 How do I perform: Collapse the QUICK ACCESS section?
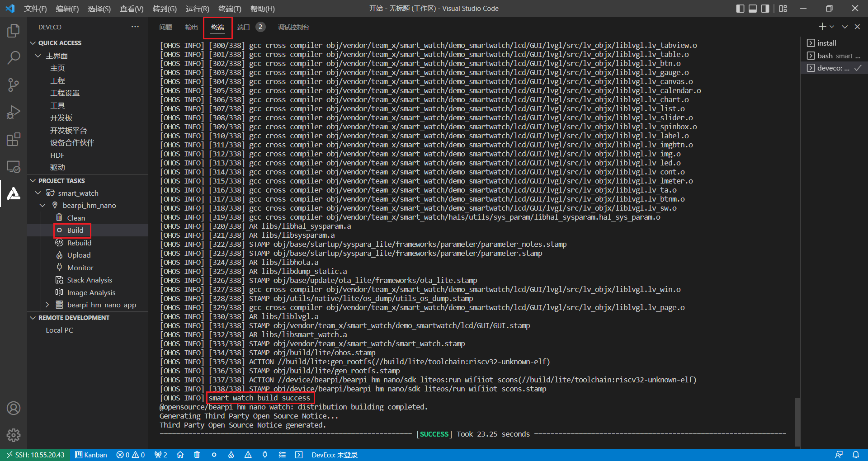33,43
